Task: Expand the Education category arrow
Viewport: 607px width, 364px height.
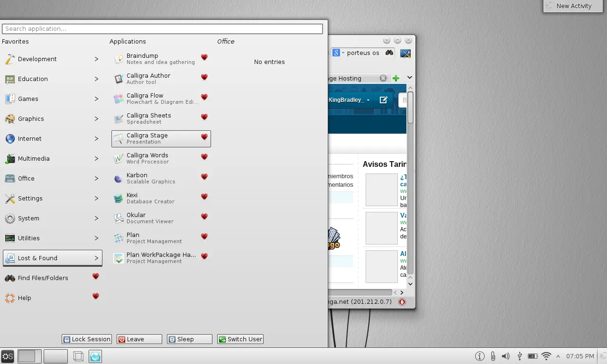Action: [x=96, y=79]
